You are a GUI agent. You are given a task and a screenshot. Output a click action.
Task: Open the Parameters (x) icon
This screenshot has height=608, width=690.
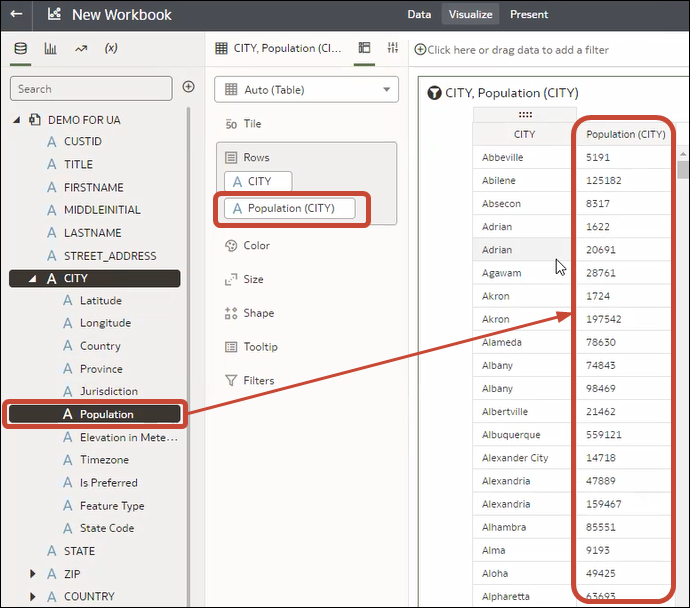point(111,48)
